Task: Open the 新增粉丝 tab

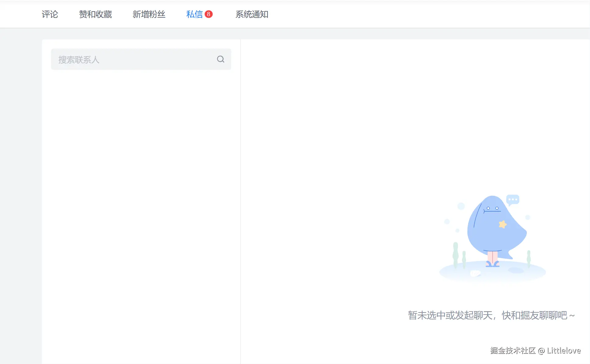Action: pyautogui.click(x=149, y=14)
